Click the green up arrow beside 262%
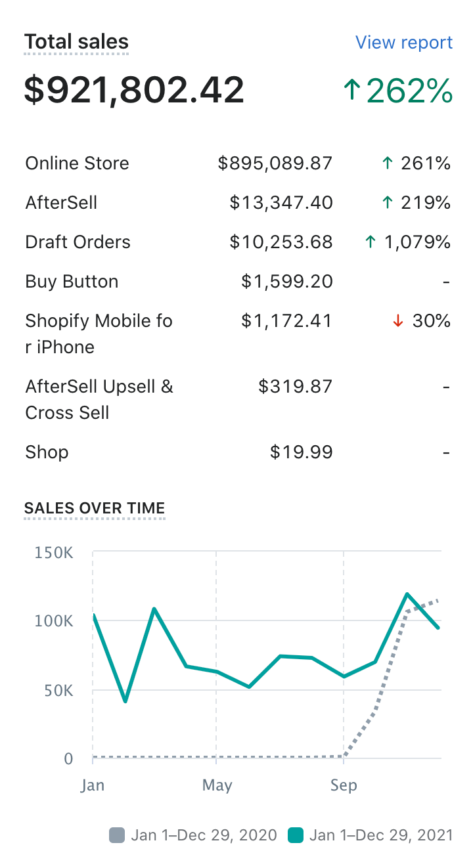Screen dimensions: 473x868 (x=352, y=91)
